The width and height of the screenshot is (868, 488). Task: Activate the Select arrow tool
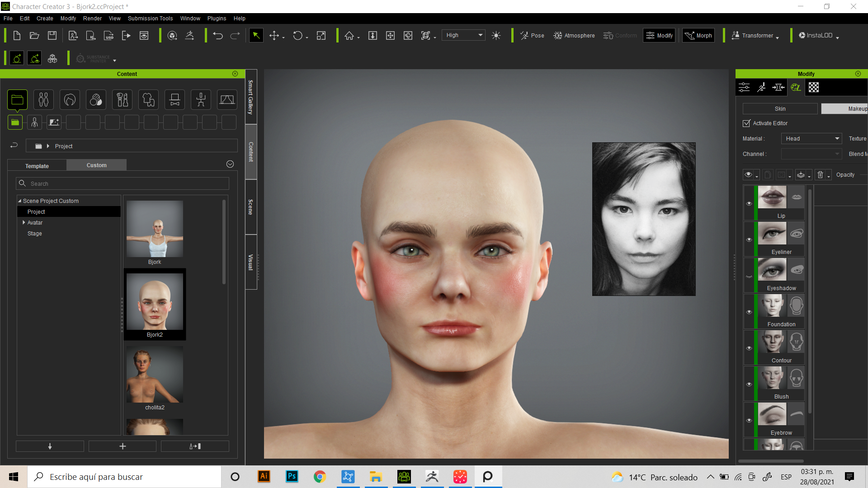click(x=256, y=36)
